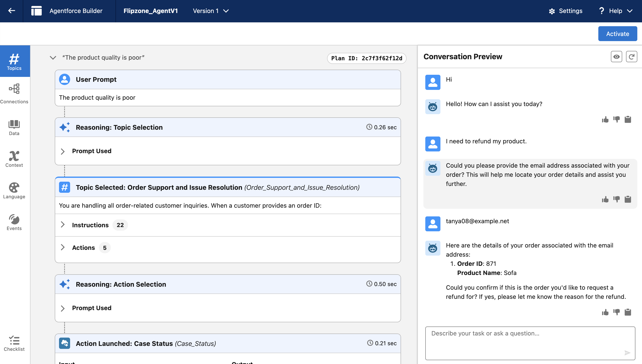The height and width of the screenshot is (364, 642).
Task: Expand the Actions section
Action: tap(63, 247)
